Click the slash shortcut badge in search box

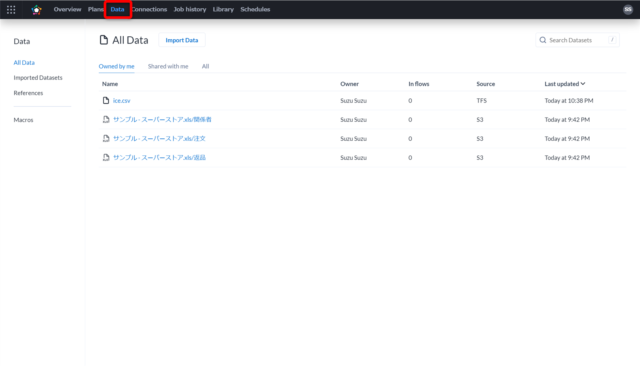[x=612, y=40]
